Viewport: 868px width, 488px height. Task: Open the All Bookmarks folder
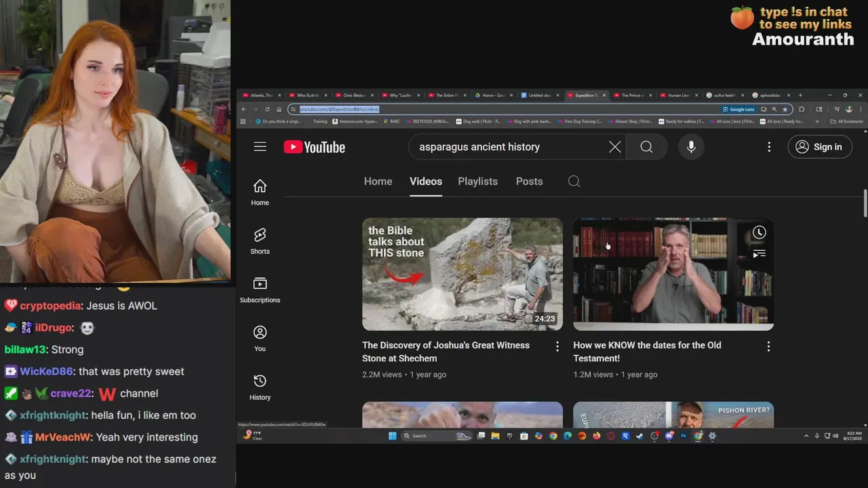847,121
